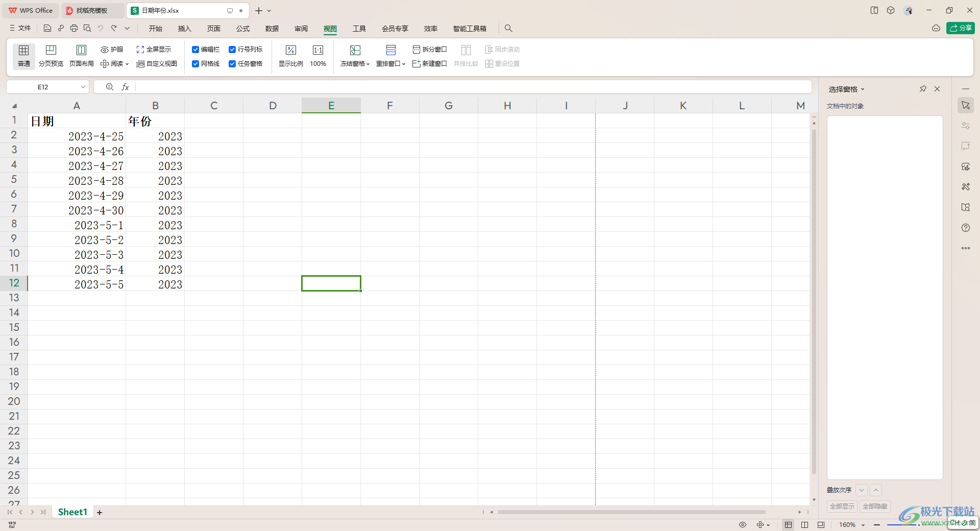Open the New Window (新建窗口) tool
Image resolution: width=980 pixels, height=531 pixels.
point(430,64)
